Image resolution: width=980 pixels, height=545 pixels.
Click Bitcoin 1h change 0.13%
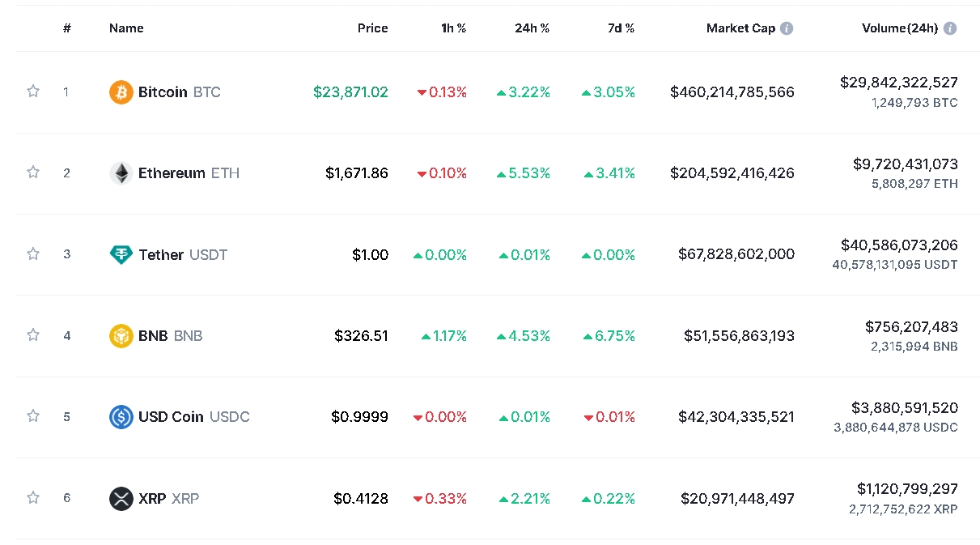pos(442,92)
